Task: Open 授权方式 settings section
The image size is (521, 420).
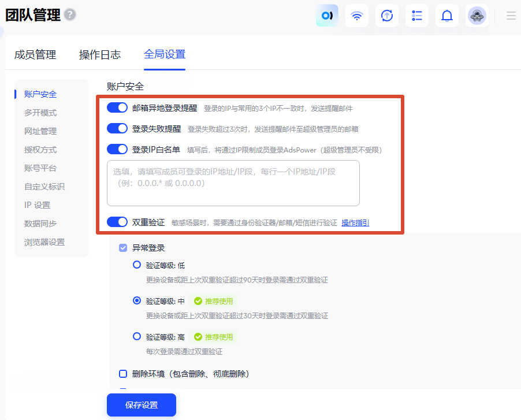Action: [x=40, y=150]
